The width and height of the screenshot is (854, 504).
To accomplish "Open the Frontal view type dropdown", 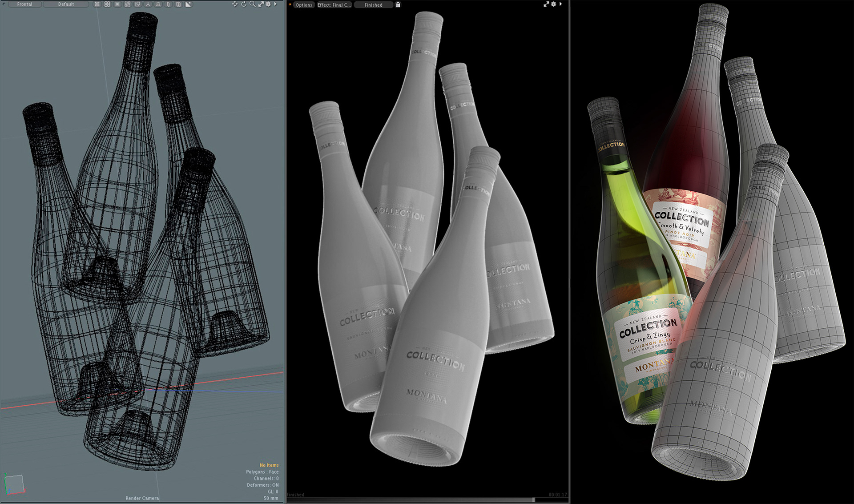I will (24, 4).
